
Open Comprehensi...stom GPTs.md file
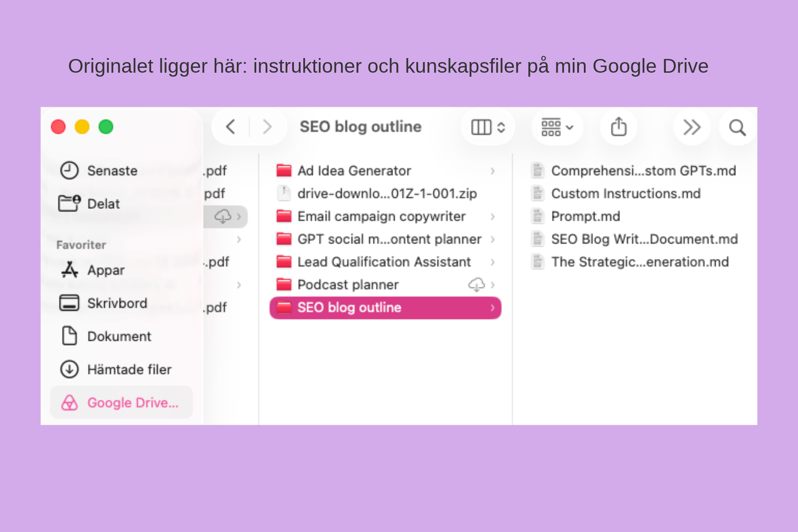634,171
